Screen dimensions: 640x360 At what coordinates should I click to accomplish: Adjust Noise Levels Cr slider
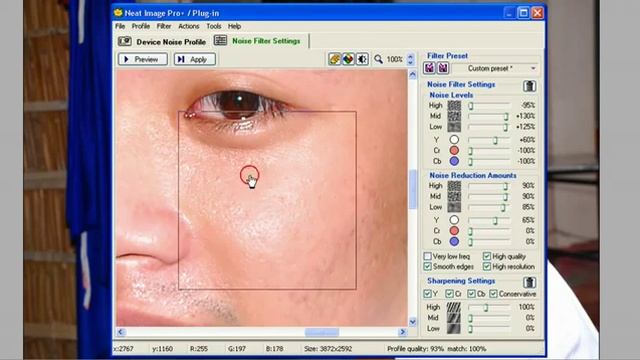(489, 151)
